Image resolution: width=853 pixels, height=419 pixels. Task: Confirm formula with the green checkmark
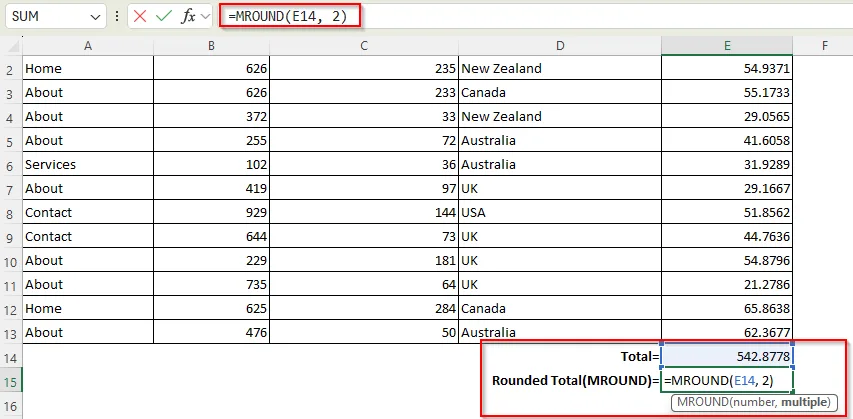pos(163,16)
